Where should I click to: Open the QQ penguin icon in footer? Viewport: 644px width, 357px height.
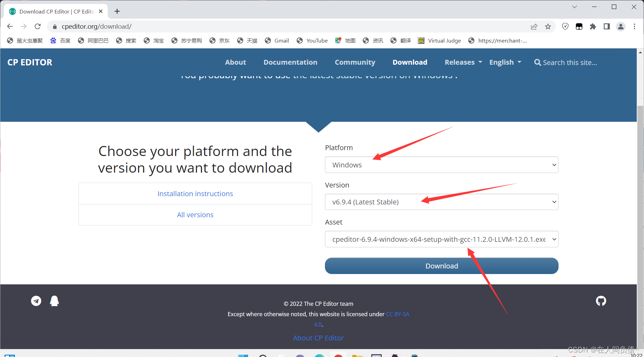point(54,301)
